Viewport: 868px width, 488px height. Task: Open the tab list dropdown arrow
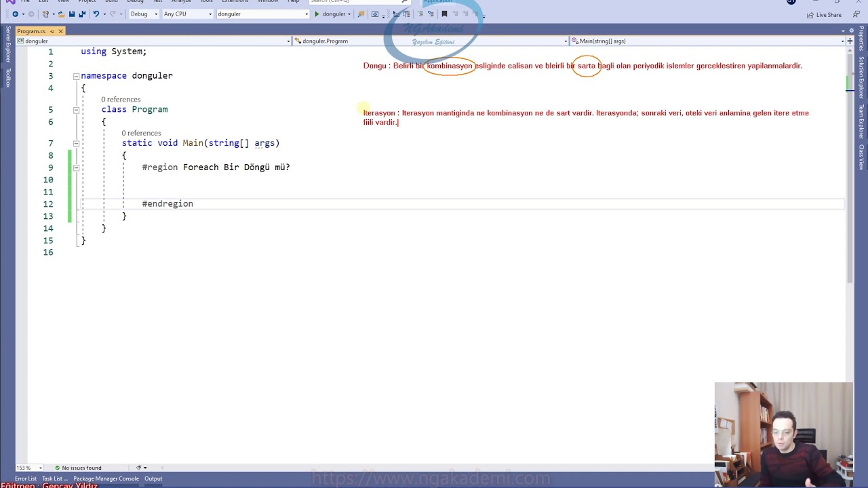point(844,31)
